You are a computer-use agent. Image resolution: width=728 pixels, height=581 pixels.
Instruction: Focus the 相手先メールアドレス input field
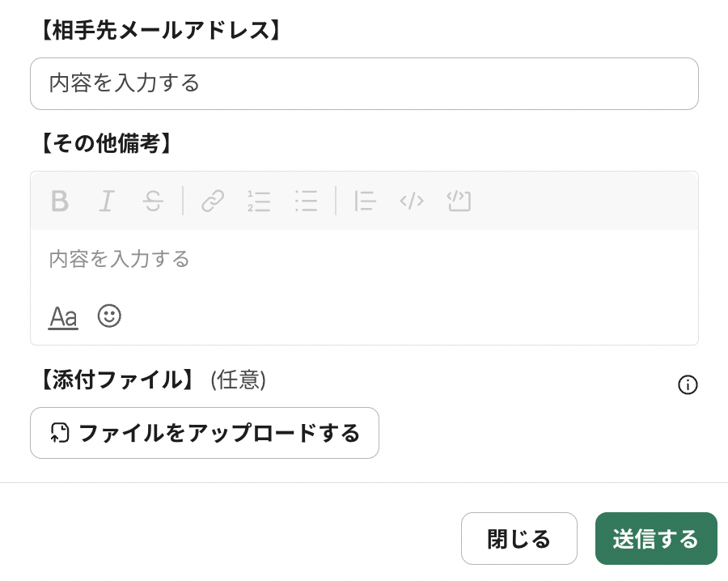(x=364, y=83)
